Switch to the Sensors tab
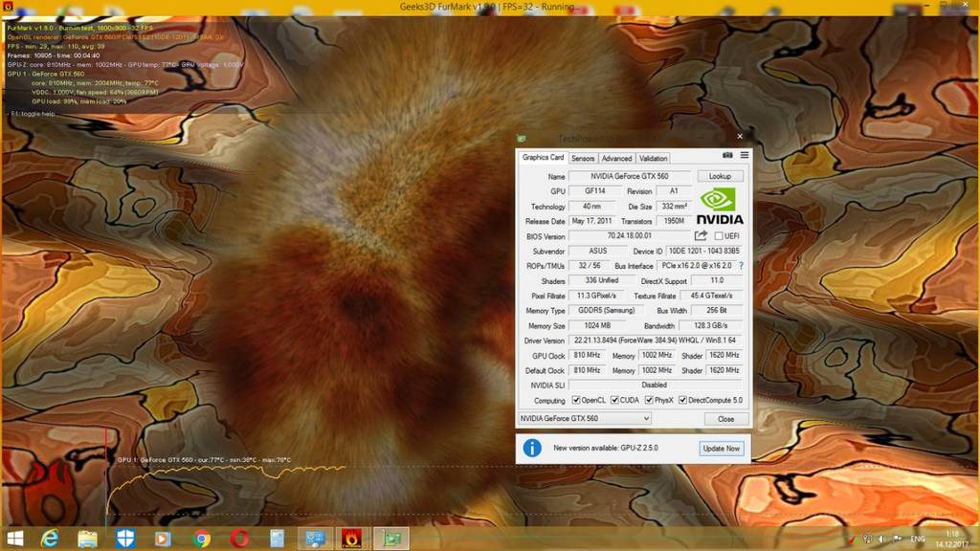The width and height of the screenshot is (980, 551). click(582, 158)
